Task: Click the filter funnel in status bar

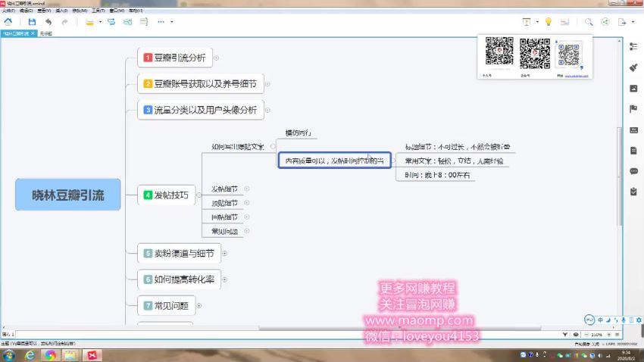Action: click(565, 335)
